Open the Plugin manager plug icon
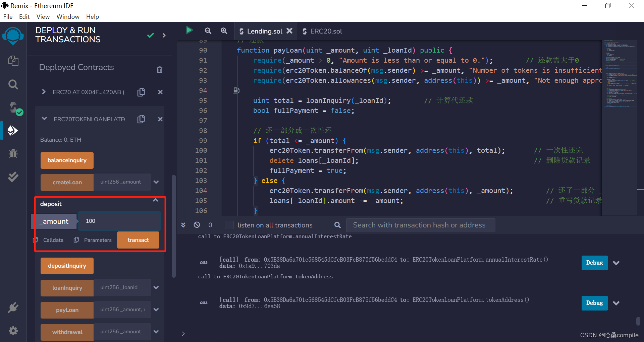Screen dimensions: 644x342 click(x=13, y=307)
